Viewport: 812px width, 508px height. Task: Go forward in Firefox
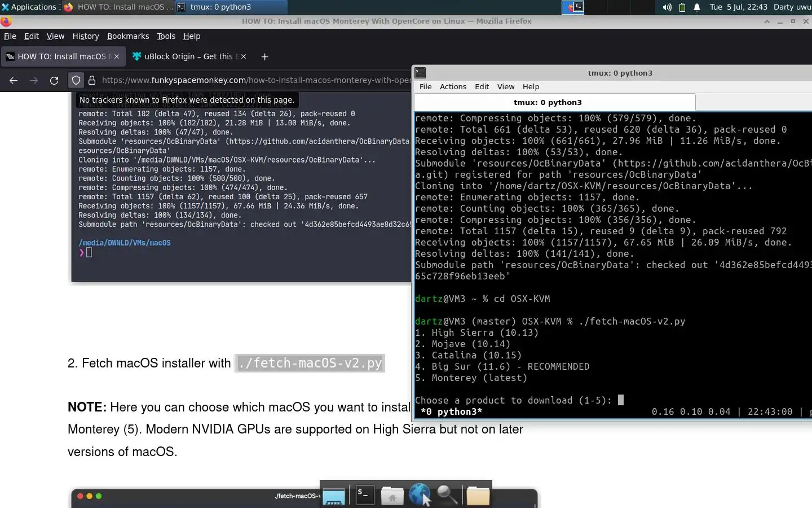click(34, 80)
